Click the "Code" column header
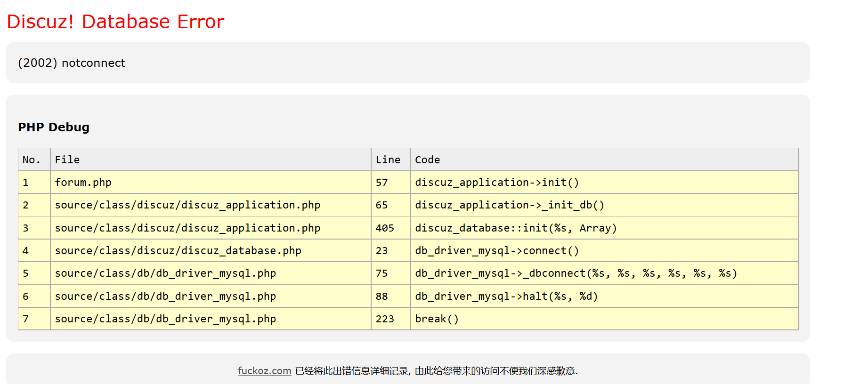This screenshot has height=384, width=868. click(x=604, y=160)
